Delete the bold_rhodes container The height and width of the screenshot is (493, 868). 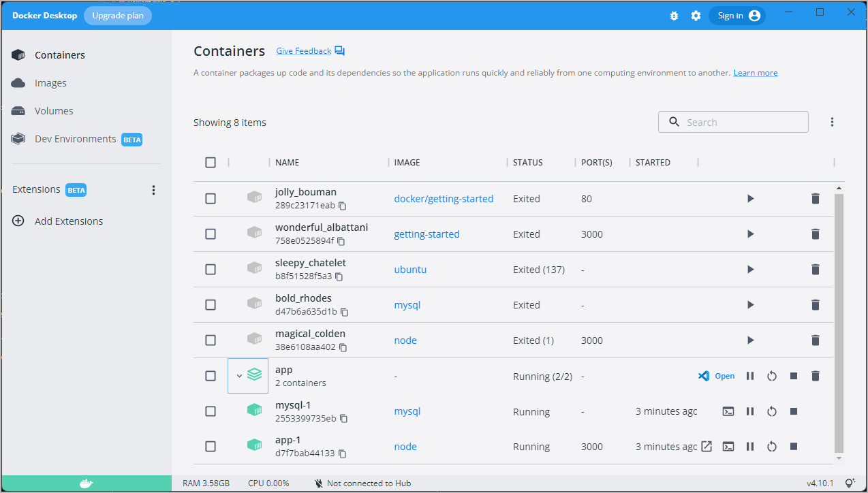coord(816,305)
